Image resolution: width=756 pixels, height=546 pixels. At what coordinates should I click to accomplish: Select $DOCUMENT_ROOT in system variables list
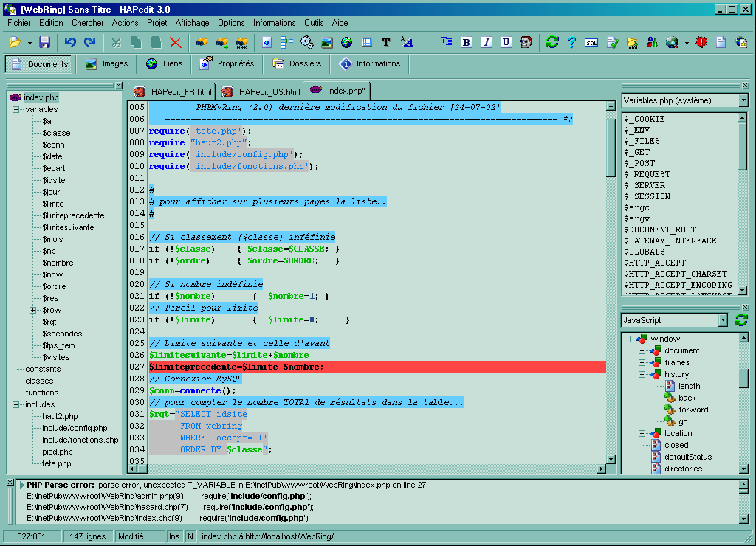659,230
